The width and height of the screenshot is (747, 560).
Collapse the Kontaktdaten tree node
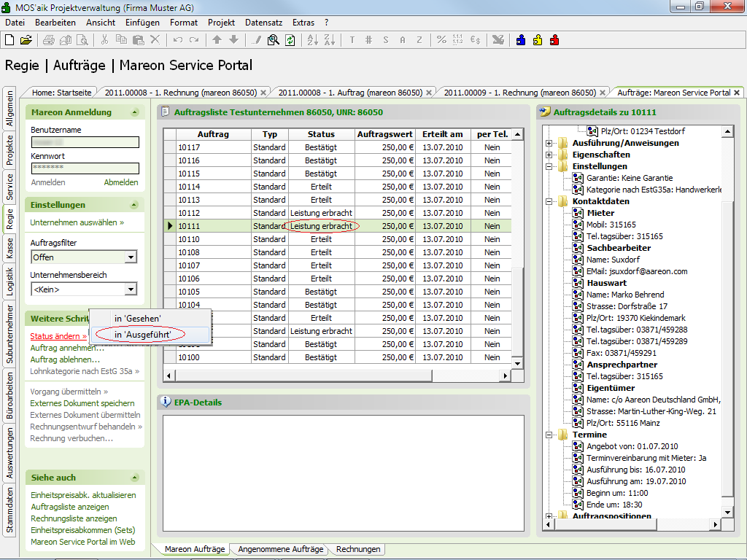(549, 201)
